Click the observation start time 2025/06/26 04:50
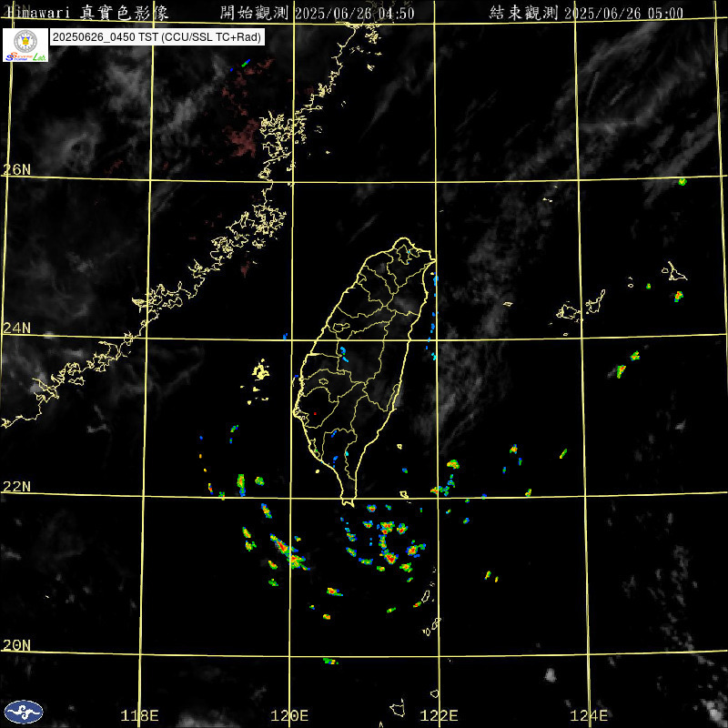 [355, 14]
